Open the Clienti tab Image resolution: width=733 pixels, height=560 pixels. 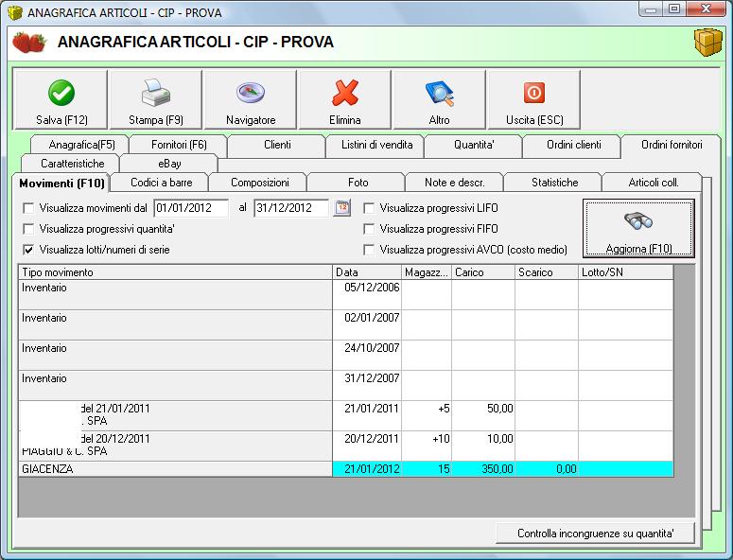(x=277, y=145)
